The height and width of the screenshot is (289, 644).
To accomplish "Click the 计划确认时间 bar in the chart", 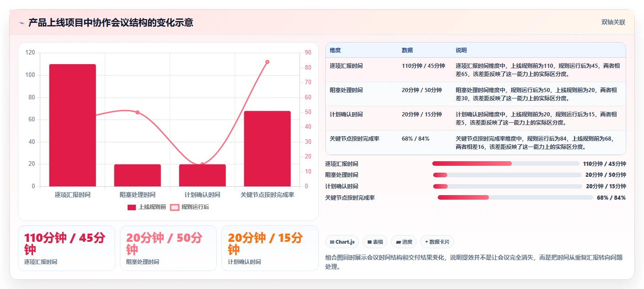I will click(x=202, y=175).
